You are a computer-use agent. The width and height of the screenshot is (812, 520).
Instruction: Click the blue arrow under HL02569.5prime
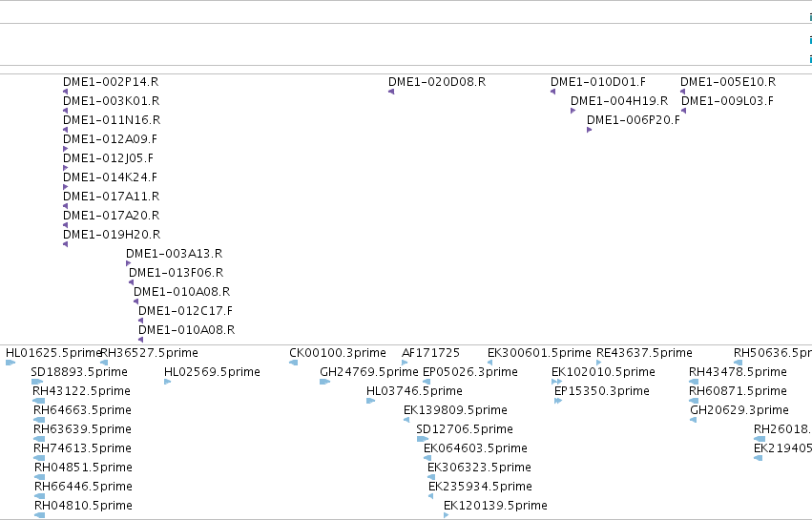pyautogui.click(x=167, y=382)
